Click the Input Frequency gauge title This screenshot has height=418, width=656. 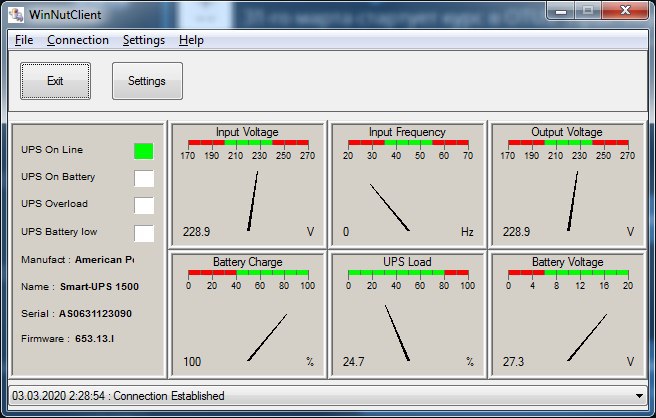pos(407,132)
